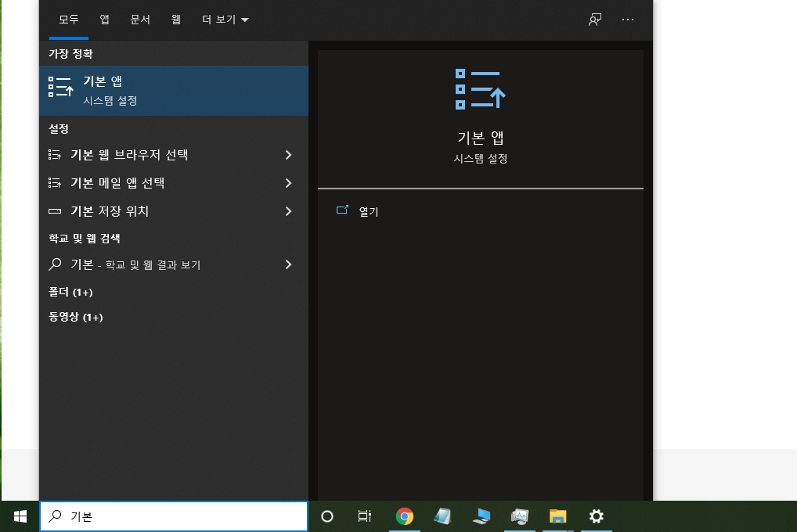The height and width of the screenshot is (532, 797).
Task: Open the 기본 앱 best match result
Action: (173, 91)
